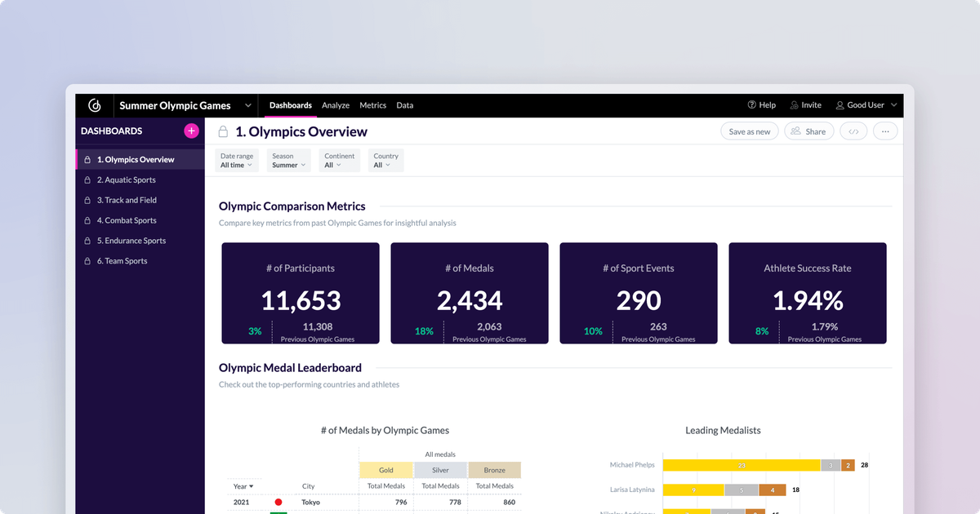
Task: Click the Good User profile icon
Action: (840, 105)
